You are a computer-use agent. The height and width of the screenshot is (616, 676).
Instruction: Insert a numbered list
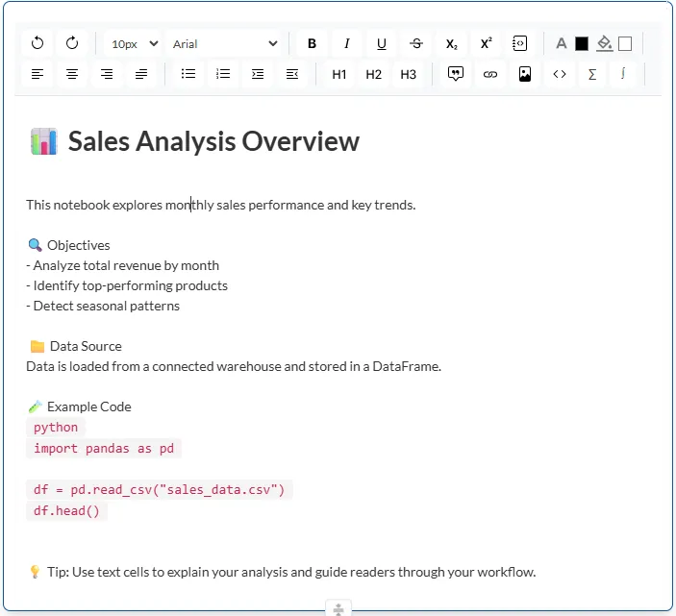pyautogui.click(x=223, y=74)
